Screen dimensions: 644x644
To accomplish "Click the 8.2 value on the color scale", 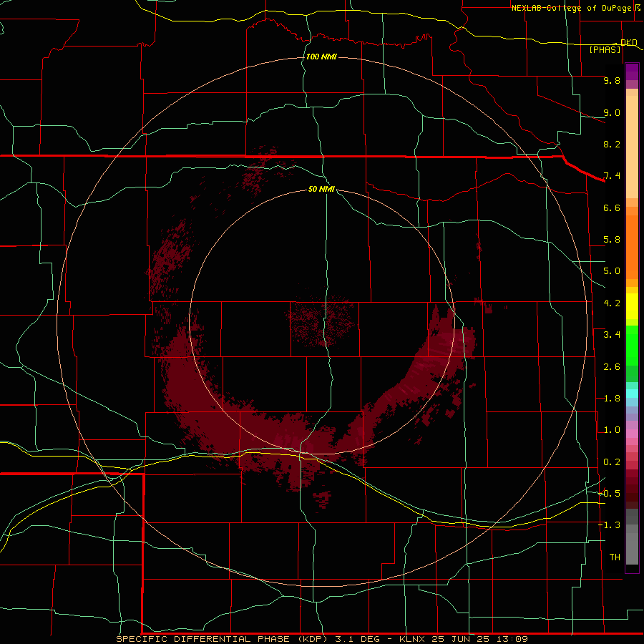I will [x=612, y=144].
